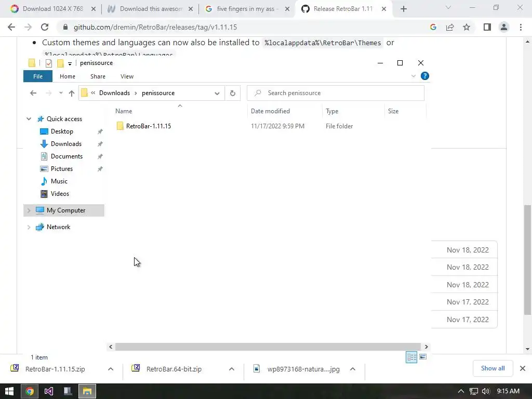Viewport: 532px width, 399px height.
Task: Open Customize Quick Access Toolbar dropdown
Action: (70, 63)
